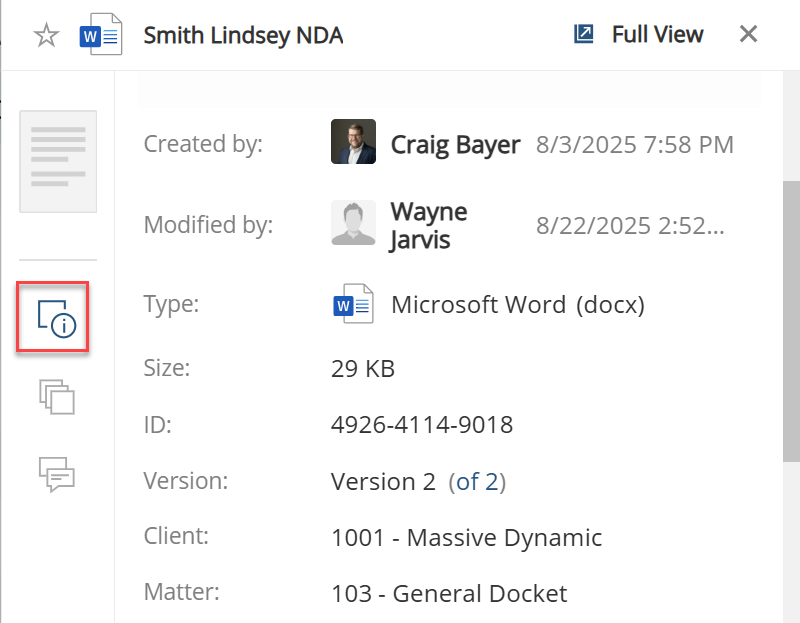800x623 pixels.
Task: Click Craig Bayer's profile photo
Action: click(x=353, y=143)
